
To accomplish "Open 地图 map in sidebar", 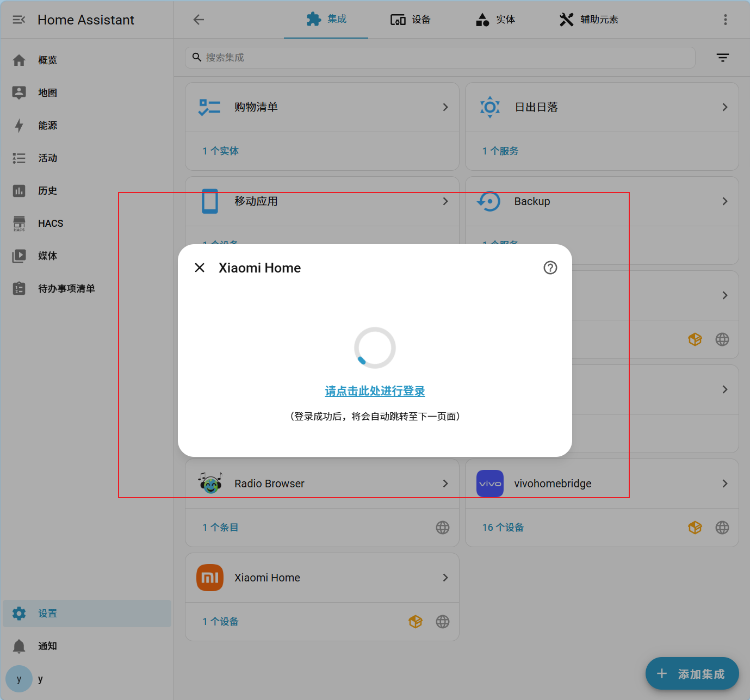I will pos(87,93).
